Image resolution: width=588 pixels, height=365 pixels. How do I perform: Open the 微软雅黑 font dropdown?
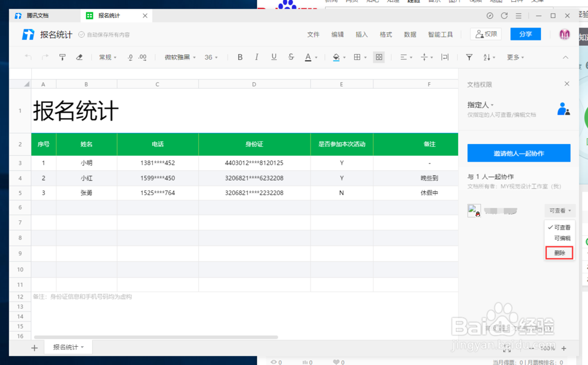click(x=180, y=57)
